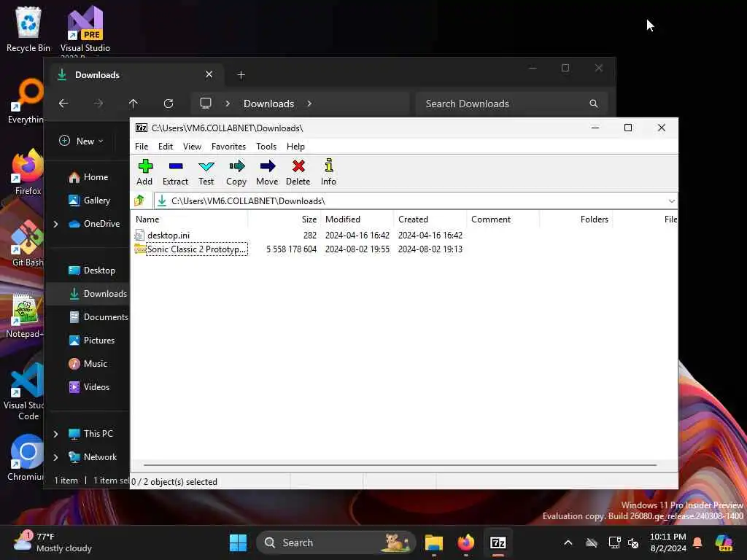747x560 pixels.
Task: Select the Visual Studio desktop shortcut
Action: pos(85,31)
